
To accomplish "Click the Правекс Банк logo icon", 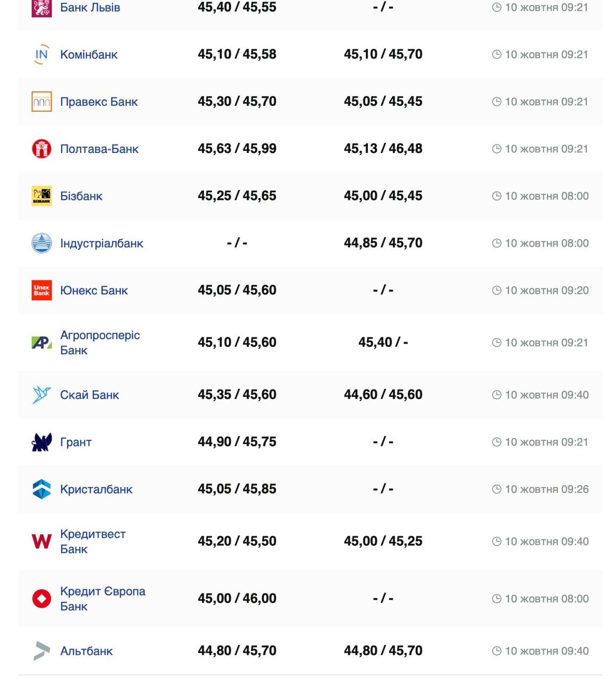I will click(41, 101).
